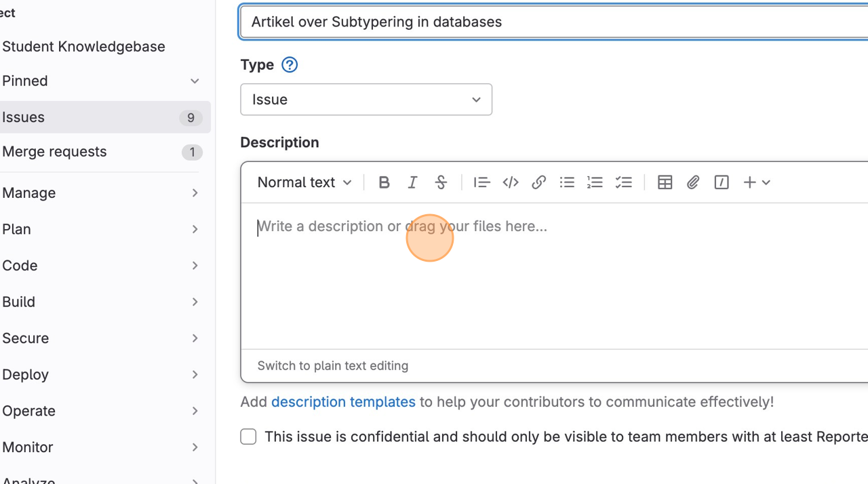Insert a table into the description
The image size is (868, 484).
click(665, 182)
